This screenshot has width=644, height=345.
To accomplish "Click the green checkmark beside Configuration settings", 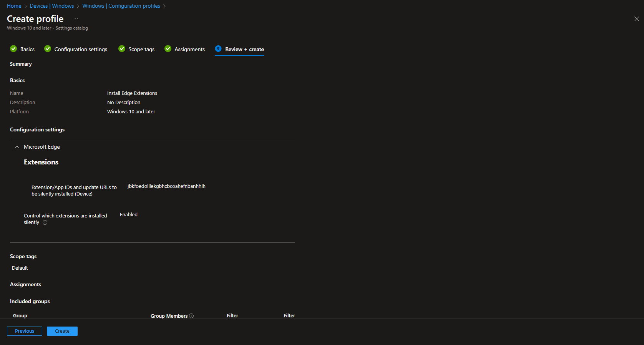I will pyautogui.click(x=48, y=49).
